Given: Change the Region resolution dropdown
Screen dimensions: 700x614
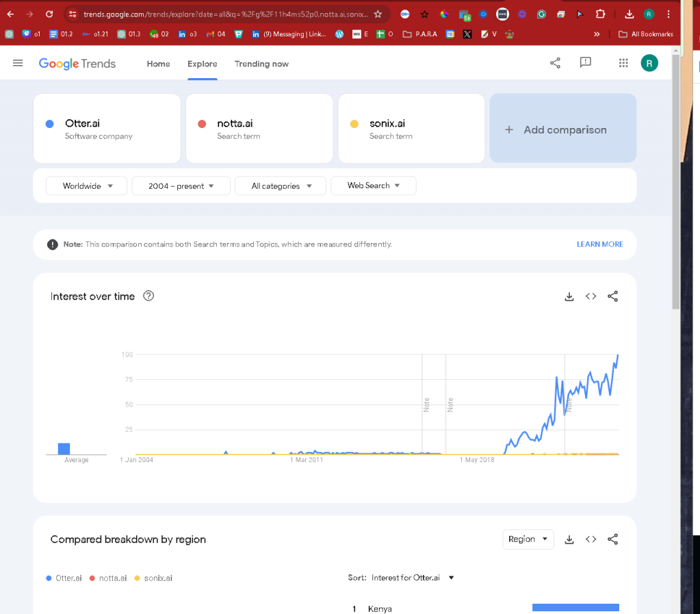Looking at the screenshot, I should [528, 539].
